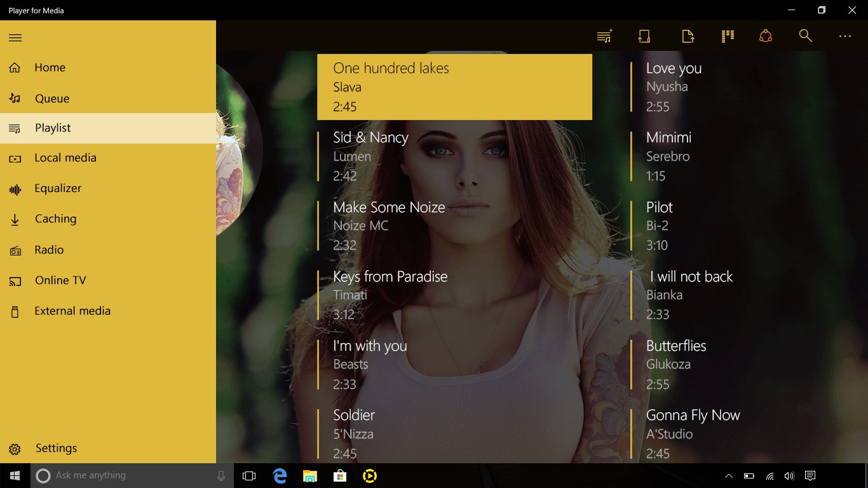Collapse the navigation pane via the hamburger icon
The image size is (868, 488).
(x=15, y=37)
